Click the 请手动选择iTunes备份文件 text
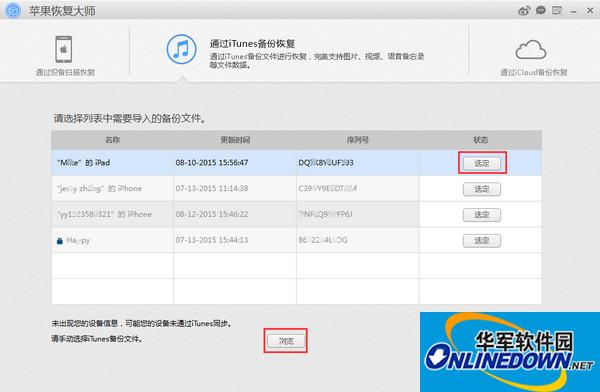The image size is (600, 392). 97,339
